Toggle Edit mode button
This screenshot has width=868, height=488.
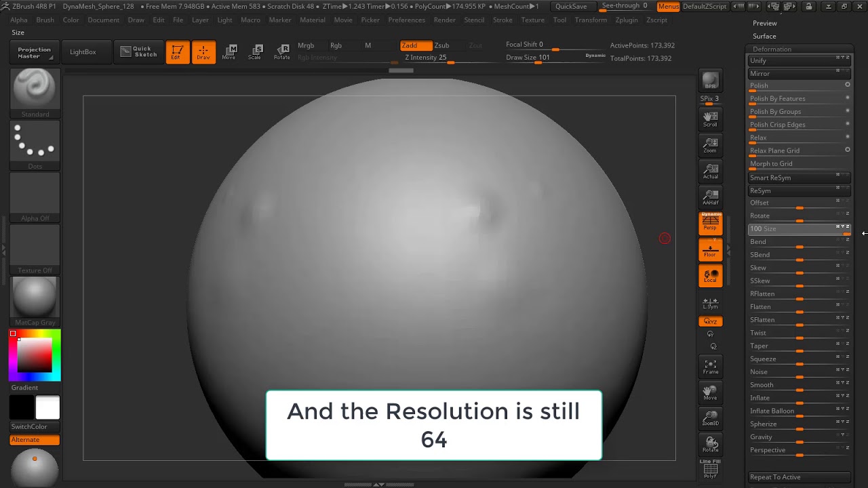click(177, 52)
